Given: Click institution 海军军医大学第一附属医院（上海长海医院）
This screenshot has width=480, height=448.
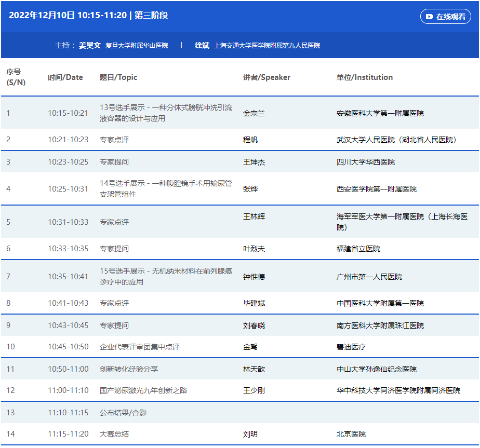Looking at the screenshot, I should click(x=402, y=222).
